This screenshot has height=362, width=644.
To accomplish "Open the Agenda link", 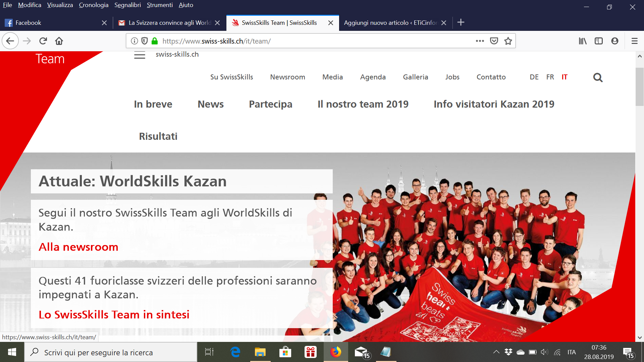I will pos(373,77).
